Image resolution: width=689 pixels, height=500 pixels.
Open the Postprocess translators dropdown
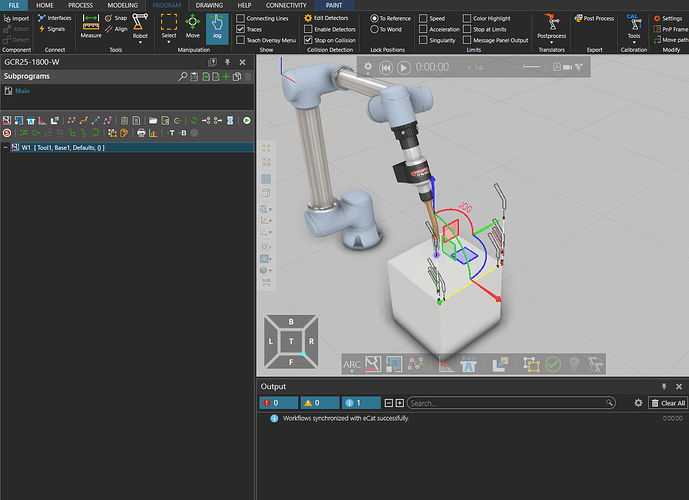tap(551, 43)
